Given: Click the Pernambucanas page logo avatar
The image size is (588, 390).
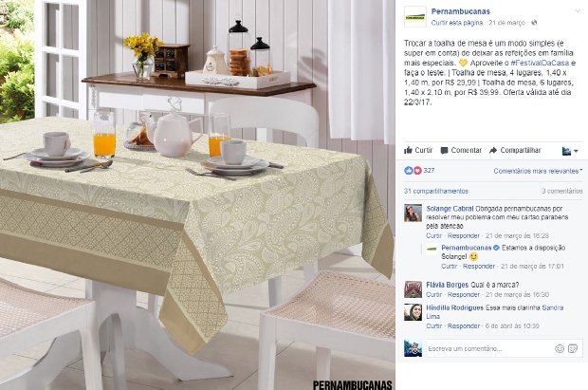Looking at the screenshot, I should pos(415,17).
